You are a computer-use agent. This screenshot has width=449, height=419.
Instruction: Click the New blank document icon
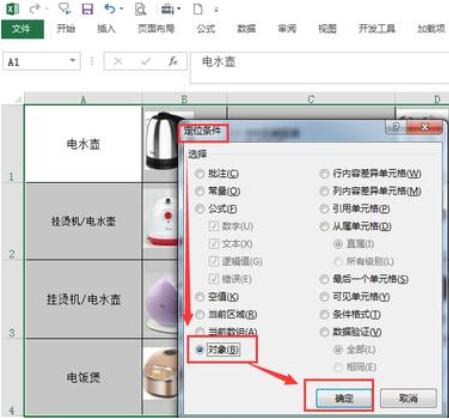point(198,9)
